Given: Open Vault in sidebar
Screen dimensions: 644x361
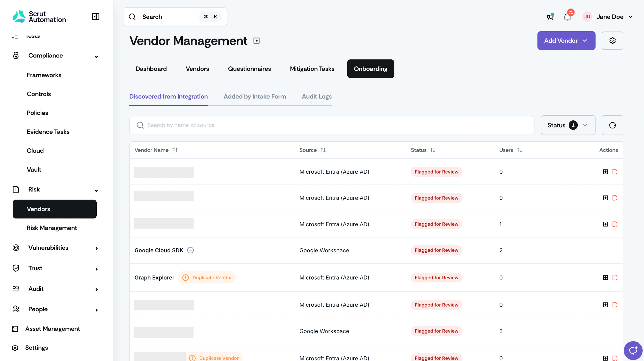Looking at the screenshot, I should (34, 170).
